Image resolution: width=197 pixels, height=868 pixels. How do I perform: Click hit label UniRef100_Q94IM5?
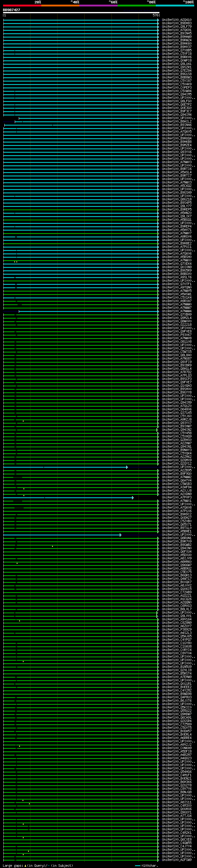point(176,94)
